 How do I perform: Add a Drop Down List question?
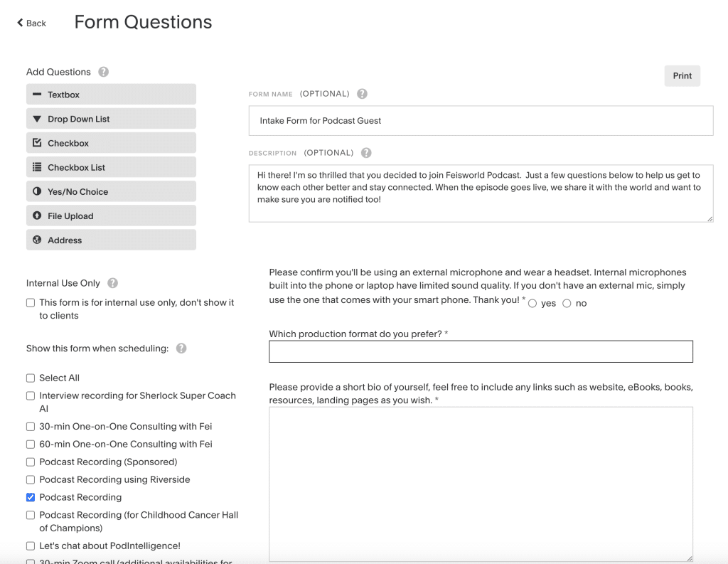(111, 119)
